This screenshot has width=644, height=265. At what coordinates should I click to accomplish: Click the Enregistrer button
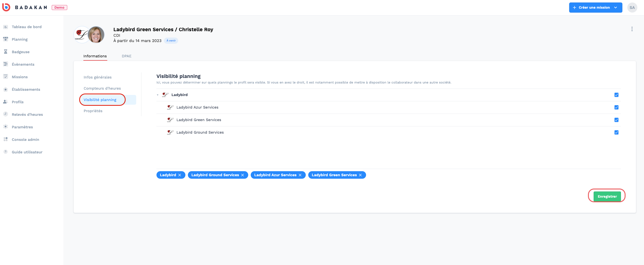click(x=607, y=197)
